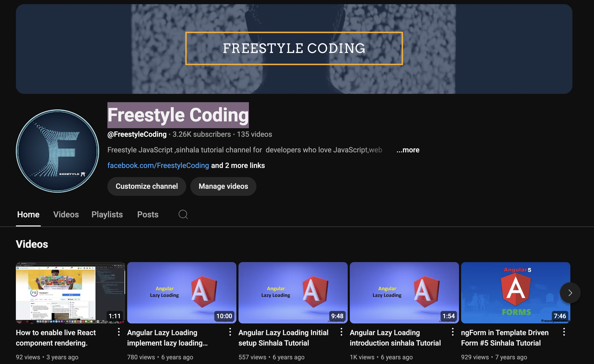The height and width of the screenshot is (364, 594).
Task: Open the 1:54 Angular Lazy Loading thumbnail
Action: pyautogui.click(x=404, y=293)
